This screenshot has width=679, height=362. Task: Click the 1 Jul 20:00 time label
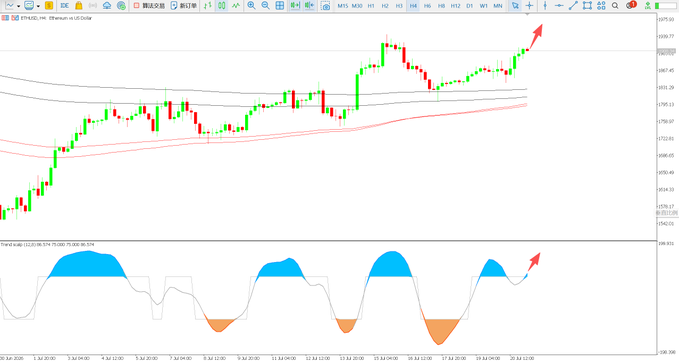click(44, 359)
